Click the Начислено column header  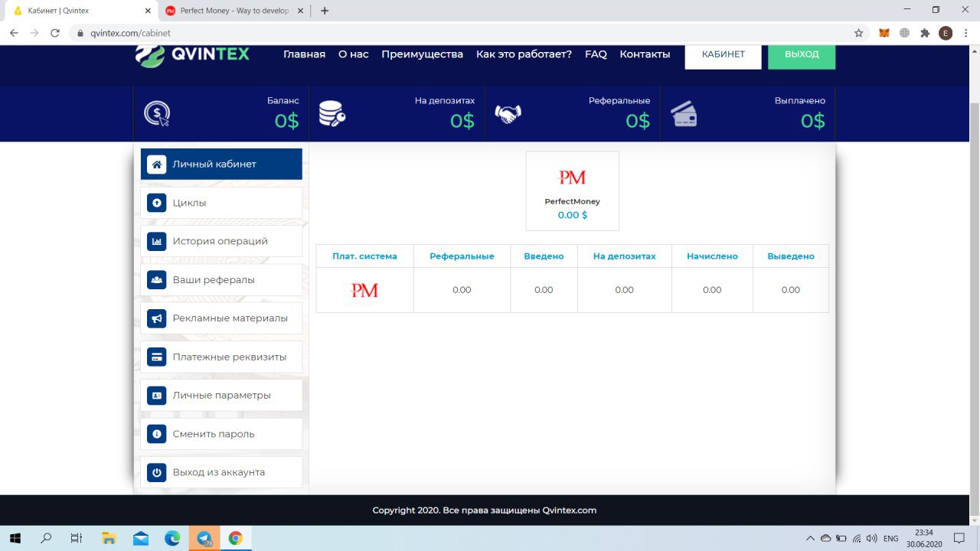[712, 256]
